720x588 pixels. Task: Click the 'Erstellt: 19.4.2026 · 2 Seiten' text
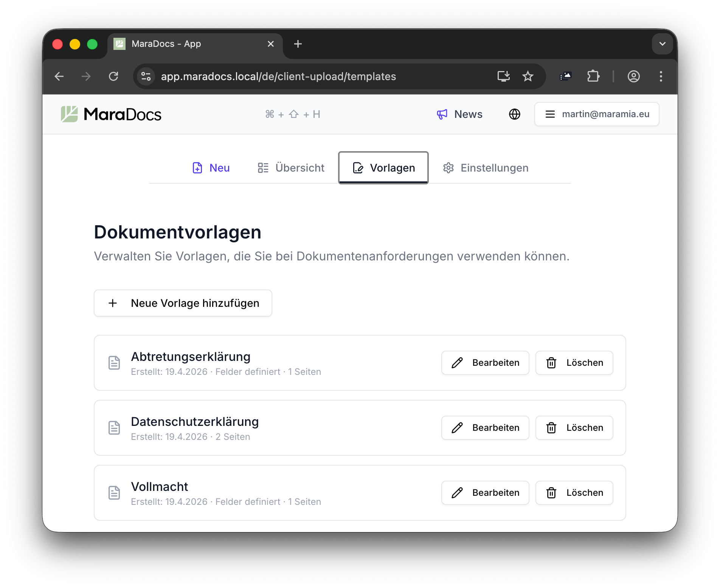pos(191,437)
